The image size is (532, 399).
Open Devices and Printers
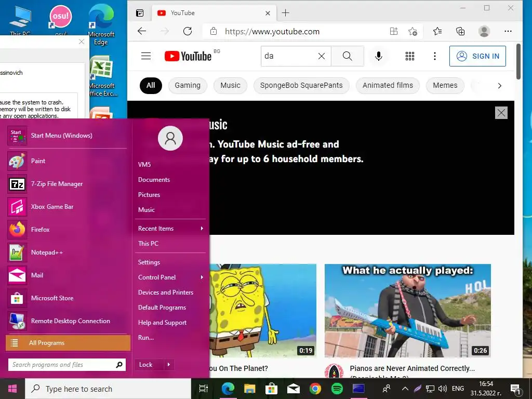click(x=166, y=292)
